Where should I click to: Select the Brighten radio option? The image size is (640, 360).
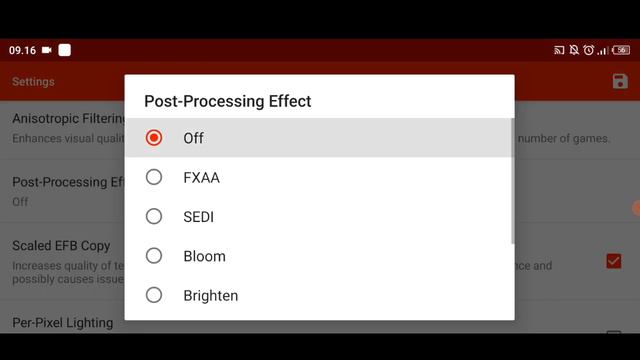coord(154,295)
